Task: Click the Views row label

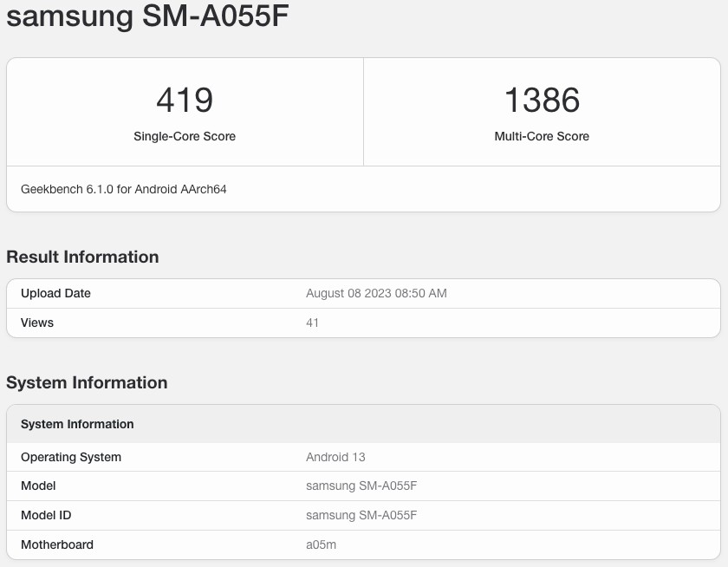Action: [37, 323]
